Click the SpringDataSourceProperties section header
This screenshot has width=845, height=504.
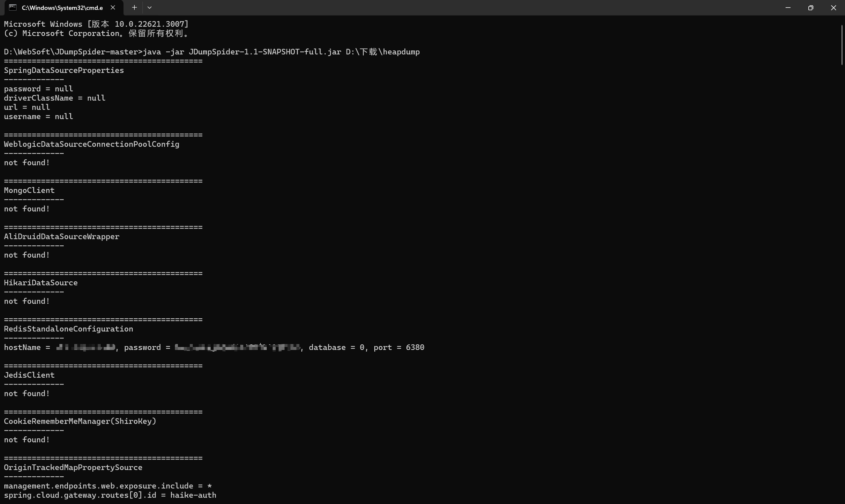[x=64, y=70]
